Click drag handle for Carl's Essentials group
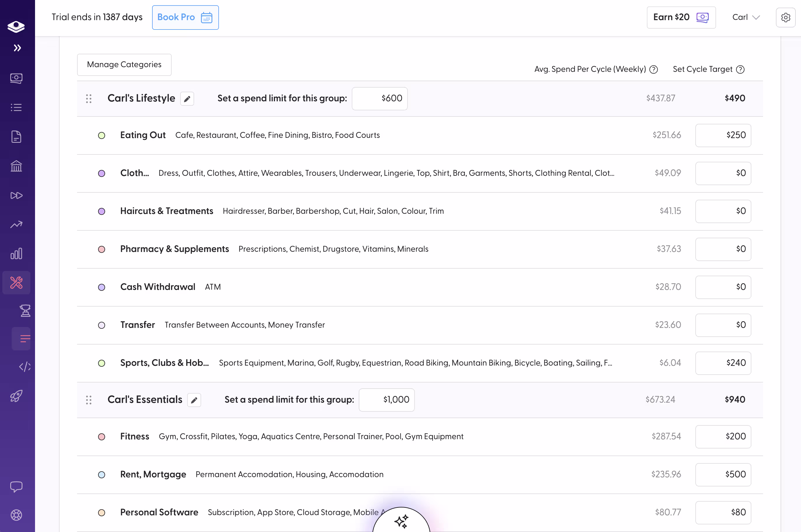801x532 pixels. 88,400
